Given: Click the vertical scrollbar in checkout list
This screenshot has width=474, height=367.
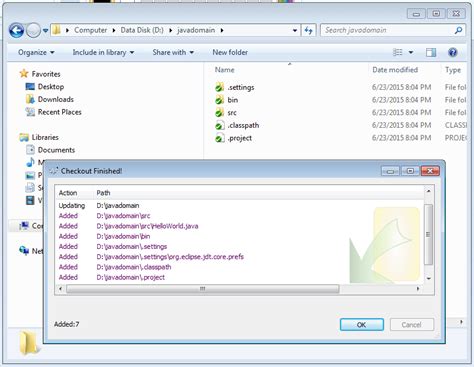Looking at the screenshot, I should tap(429, 234).
